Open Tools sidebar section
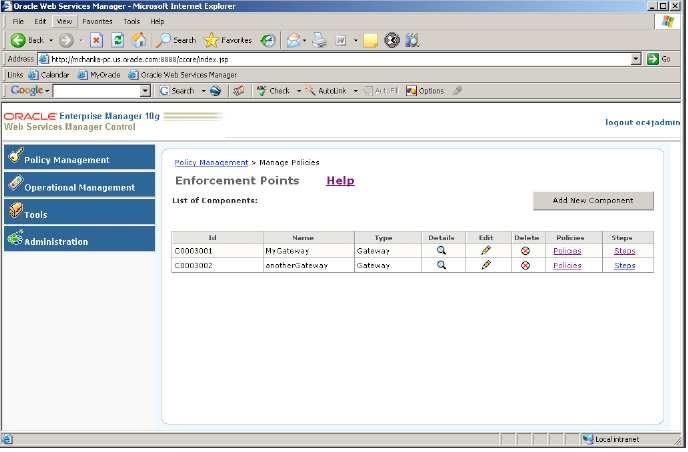 click(79, 212)
